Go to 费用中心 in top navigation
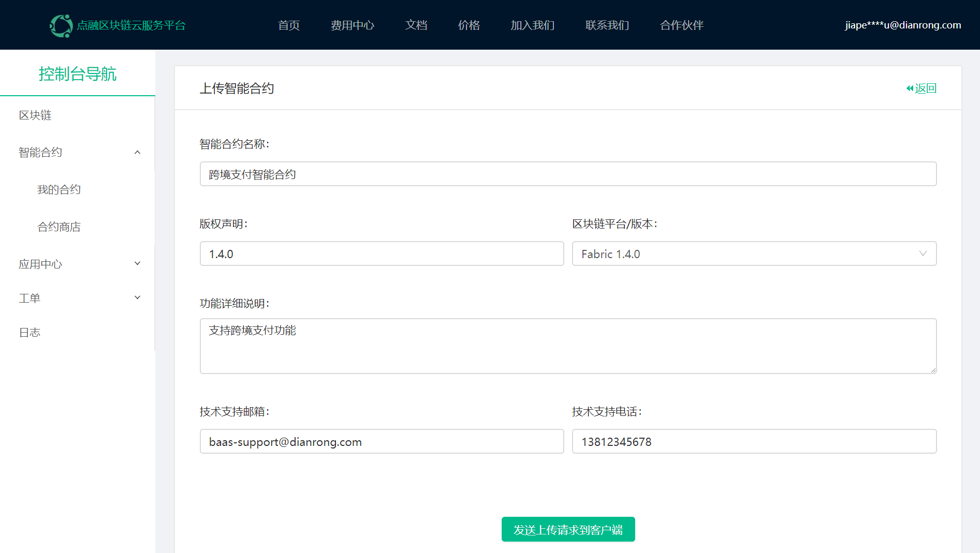The image size is (980, 553). click(353, 25)
